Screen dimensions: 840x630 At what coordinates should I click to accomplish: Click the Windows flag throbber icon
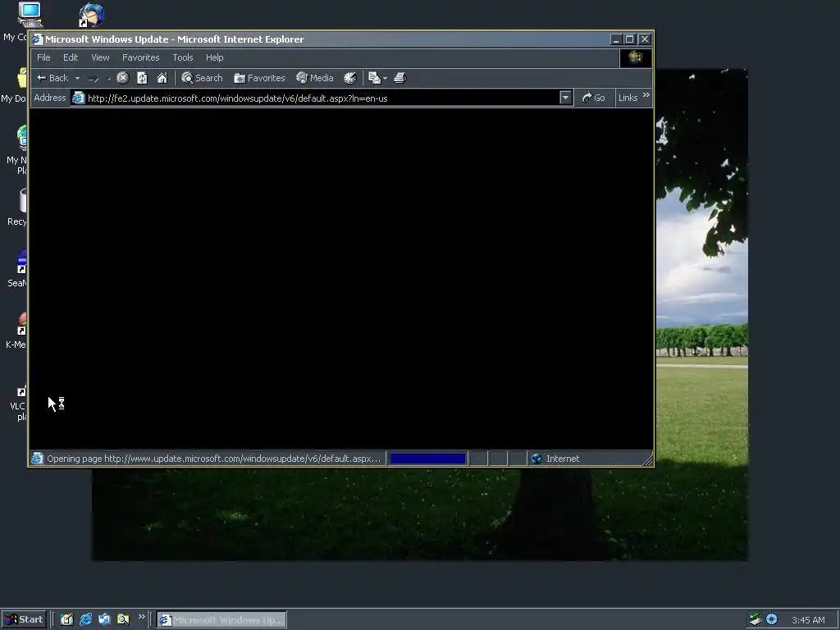636,57
